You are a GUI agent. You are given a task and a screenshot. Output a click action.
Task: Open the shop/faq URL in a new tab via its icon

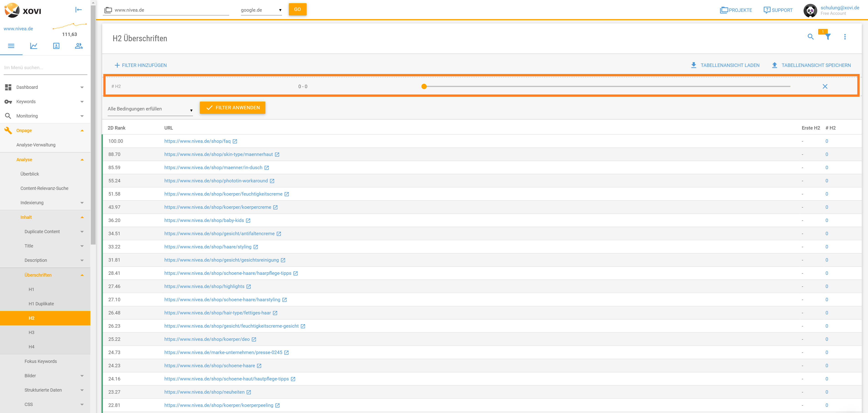[235, 141]
